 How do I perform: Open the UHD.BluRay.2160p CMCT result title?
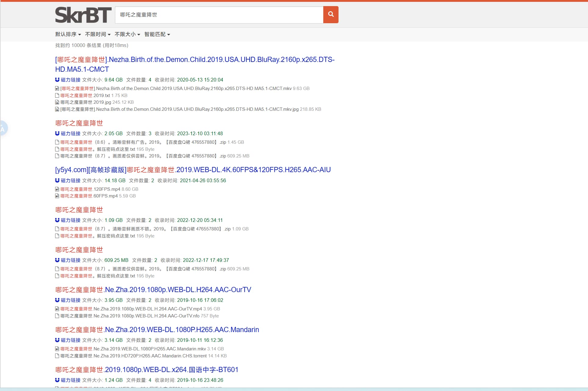(x=195, y=64)
